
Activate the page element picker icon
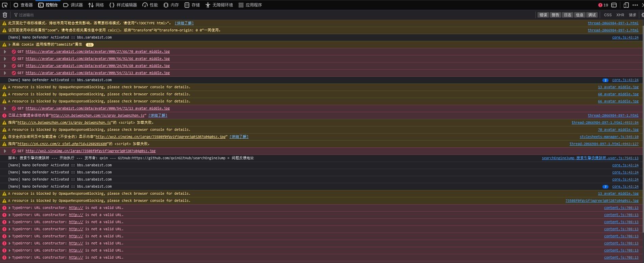[x=5, y=5]
